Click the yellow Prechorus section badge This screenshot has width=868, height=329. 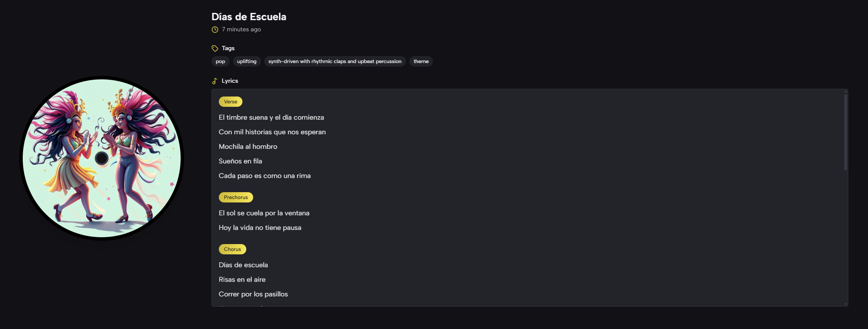coord(236,197)
